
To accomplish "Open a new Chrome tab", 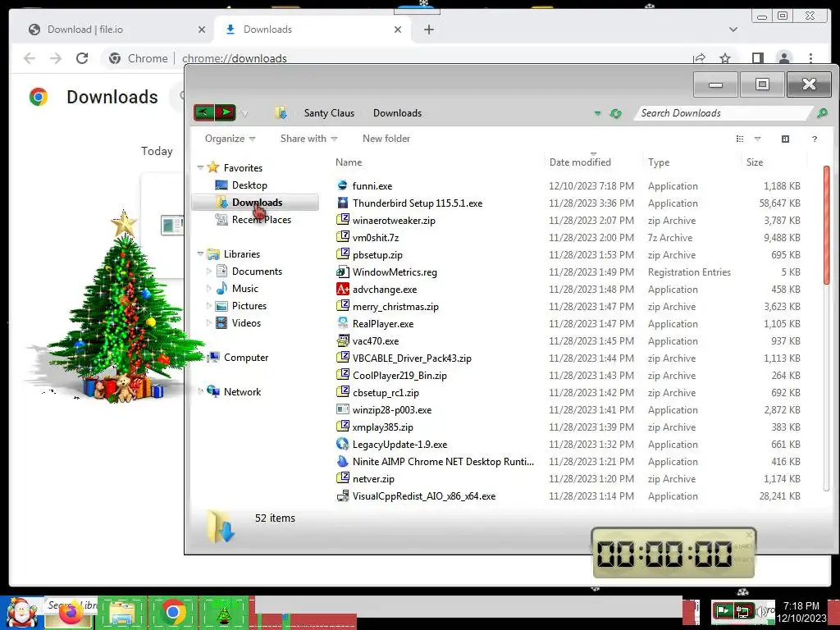I will [428, 30].
